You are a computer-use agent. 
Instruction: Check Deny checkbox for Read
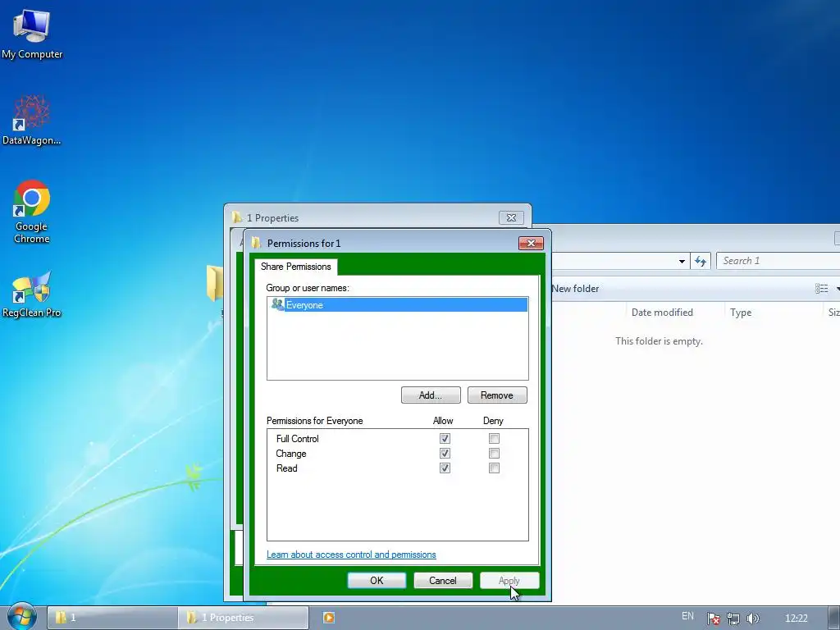(494, 468)
